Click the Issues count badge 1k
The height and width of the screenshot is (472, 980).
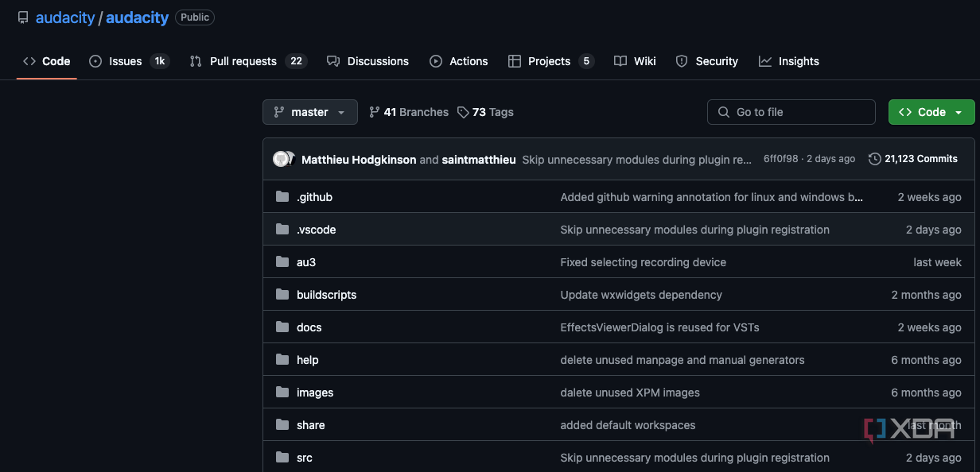[160, 61]
